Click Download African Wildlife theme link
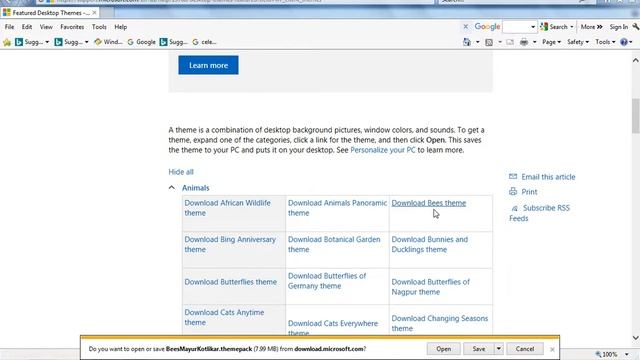This screenshot has width=640, height=360. click(x=227, y=208)
